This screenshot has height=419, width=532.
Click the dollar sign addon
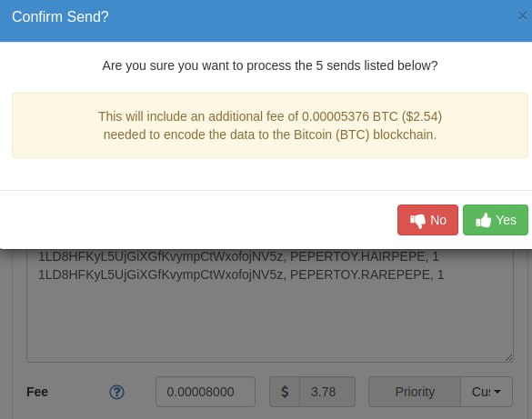(285, 392)
